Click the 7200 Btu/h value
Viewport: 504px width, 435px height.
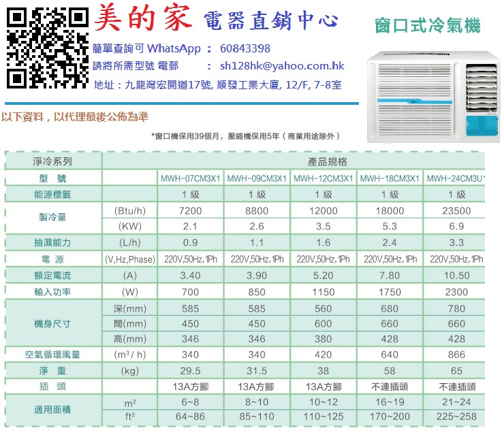190,211
